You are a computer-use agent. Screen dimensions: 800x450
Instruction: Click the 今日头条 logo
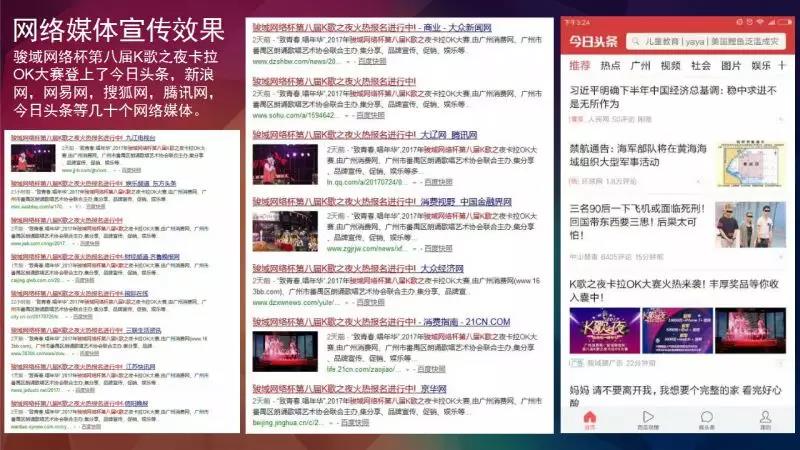coord(593,41)
